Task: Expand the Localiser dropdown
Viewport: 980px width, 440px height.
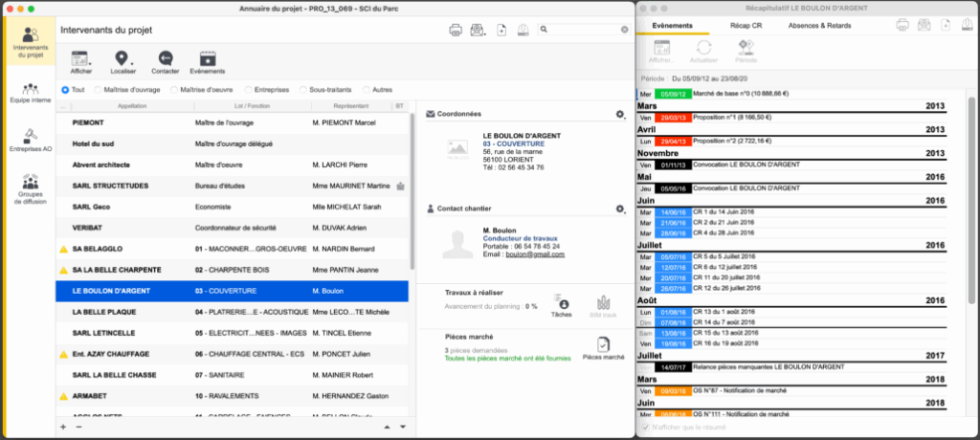Action: coord(122,59)
